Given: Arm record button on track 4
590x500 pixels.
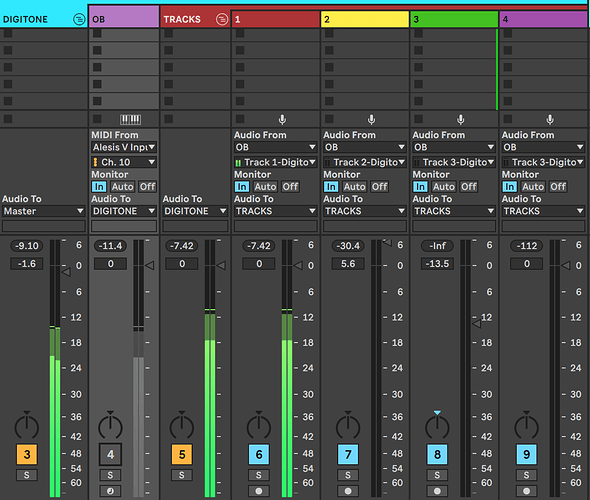Looking at the screenshot, I should point(526,491).
